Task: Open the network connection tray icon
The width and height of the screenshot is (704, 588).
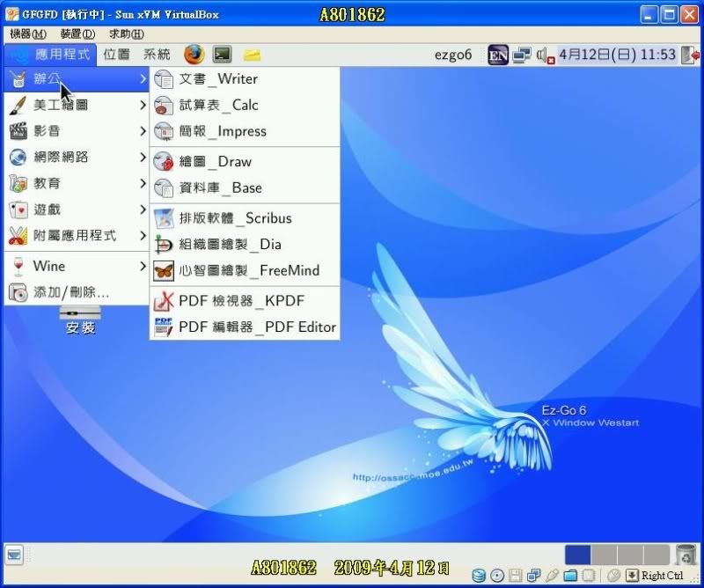Action: click(522, 55)
